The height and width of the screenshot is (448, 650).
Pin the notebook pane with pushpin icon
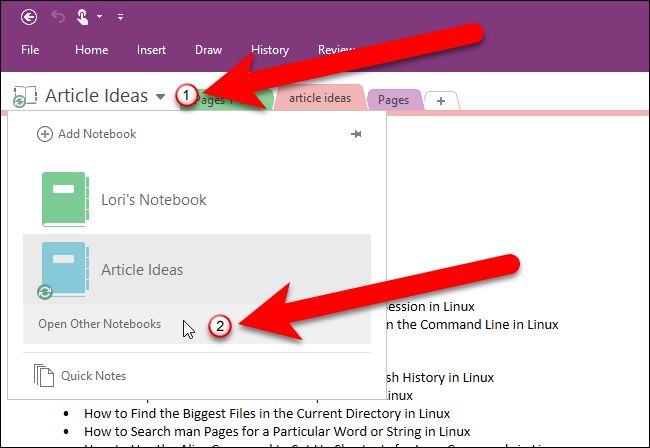356,134
